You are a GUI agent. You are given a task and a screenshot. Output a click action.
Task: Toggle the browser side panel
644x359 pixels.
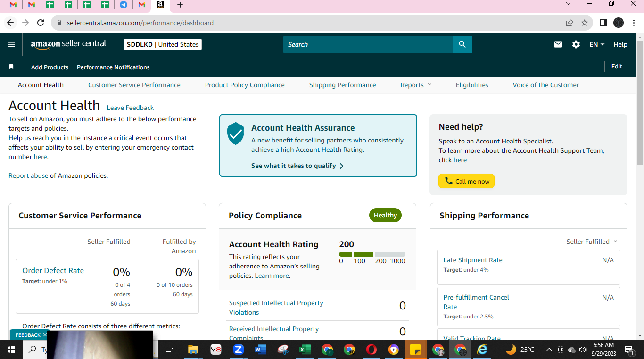tap(603, 23)
